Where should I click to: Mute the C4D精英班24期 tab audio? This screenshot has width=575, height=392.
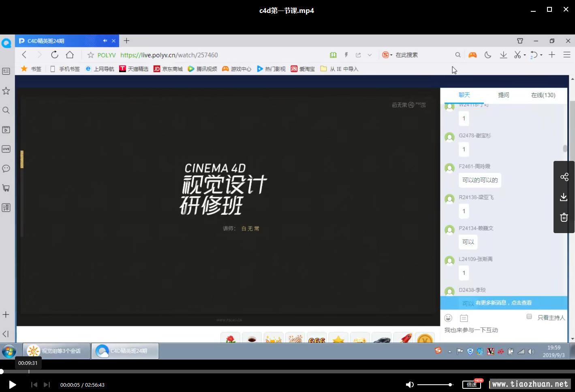click(105, 41)
